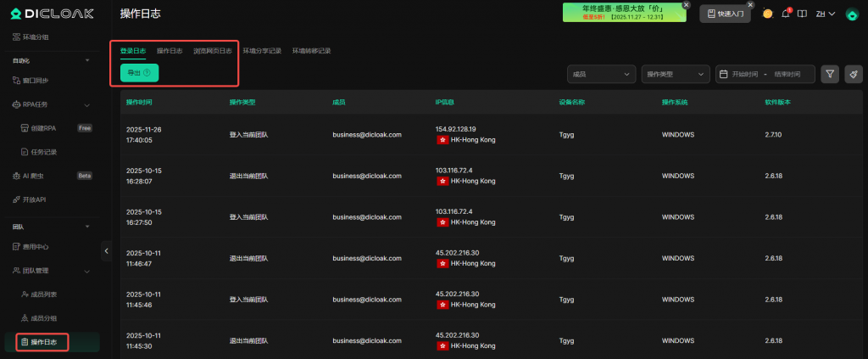
Task: Click the gold coin icon
Action: (x=767, y=14)
